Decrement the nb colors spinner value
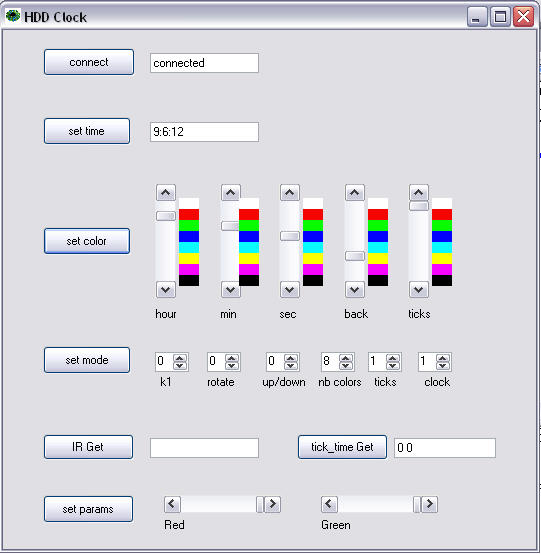Screen dimensions: 541x554 346,366
